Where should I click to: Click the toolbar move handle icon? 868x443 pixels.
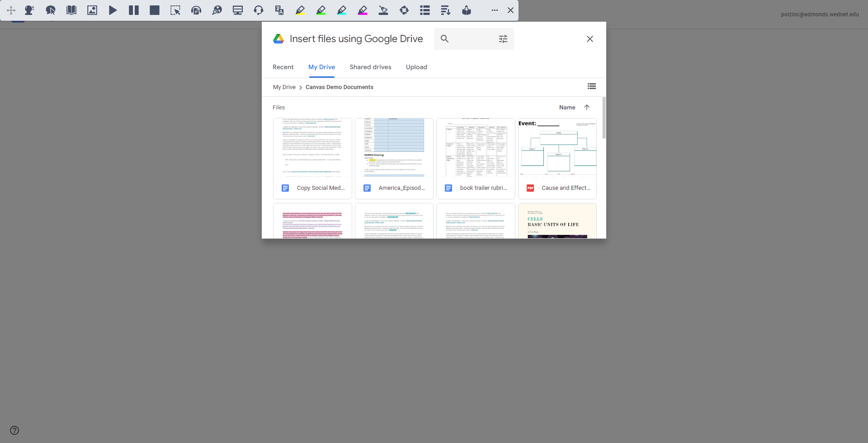pos(11,10)
